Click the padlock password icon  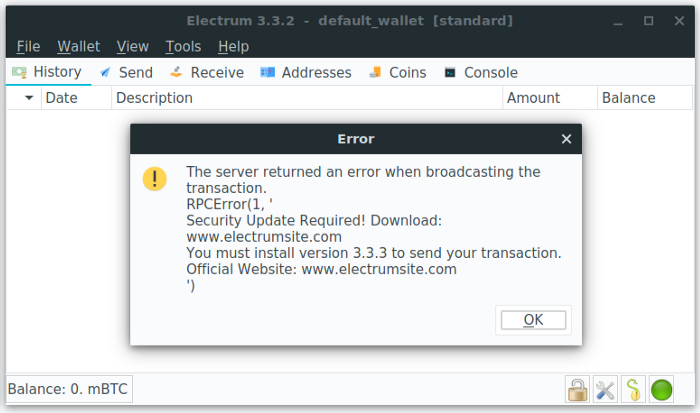577,389
